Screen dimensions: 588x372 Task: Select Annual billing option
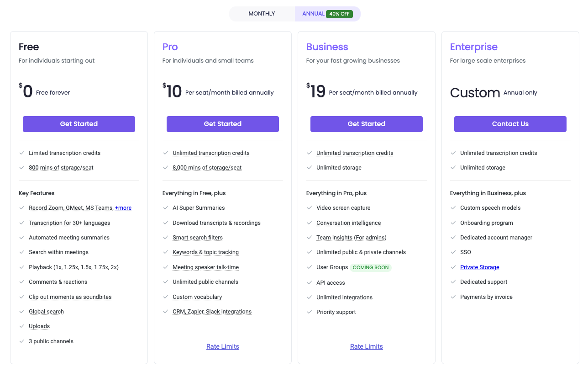[313, 14]
